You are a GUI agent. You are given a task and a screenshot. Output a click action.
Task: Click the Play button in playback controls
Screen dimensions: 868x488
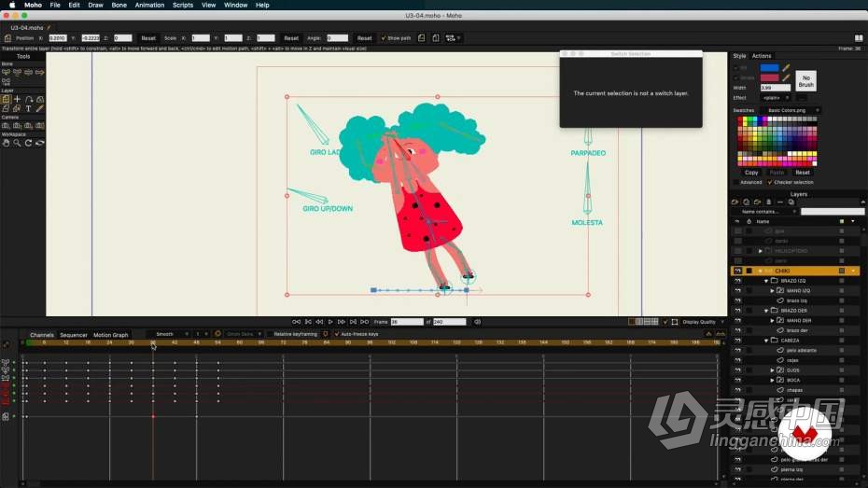click(330, 322)
